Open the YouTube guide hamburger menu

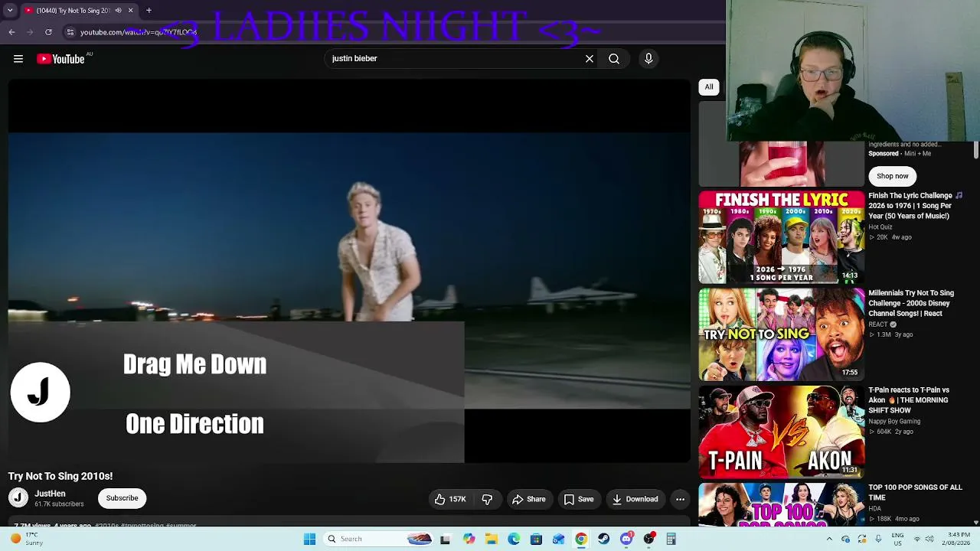[18, 59]
